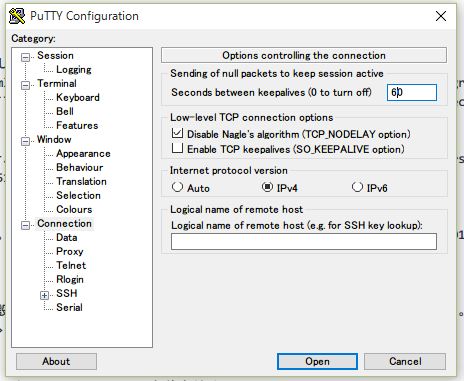Focus the seconds between keepalives field
Image resolution: width=464 pixels, height=381 pixels.
click(412, 92)
